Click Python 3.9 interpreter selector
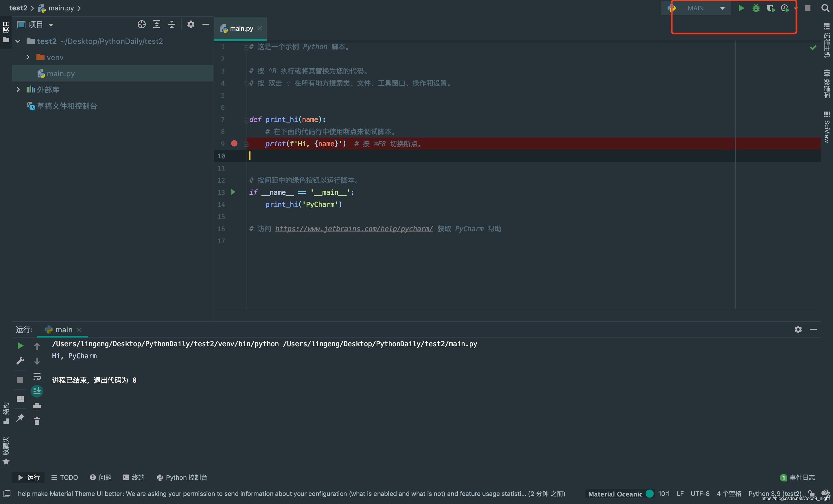This screenshot has height=504, width=833. click(x=775, y=494)
